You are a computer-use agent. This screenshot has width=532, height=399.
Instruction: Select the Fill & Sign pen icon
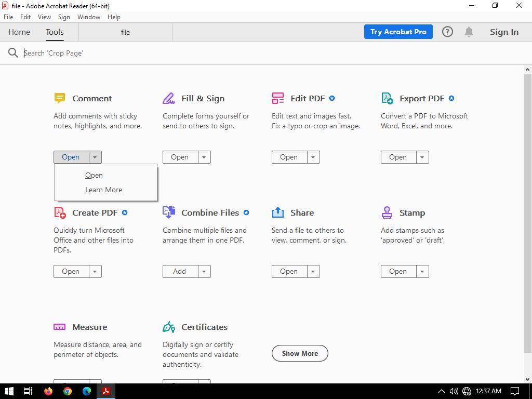tap(169, 98)
